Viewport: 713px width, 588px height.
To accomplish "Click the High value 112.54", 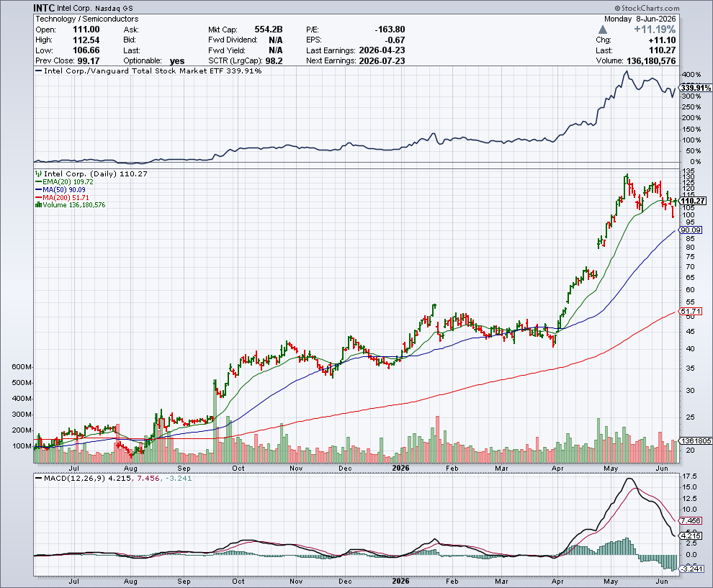I will pos(86,40).
